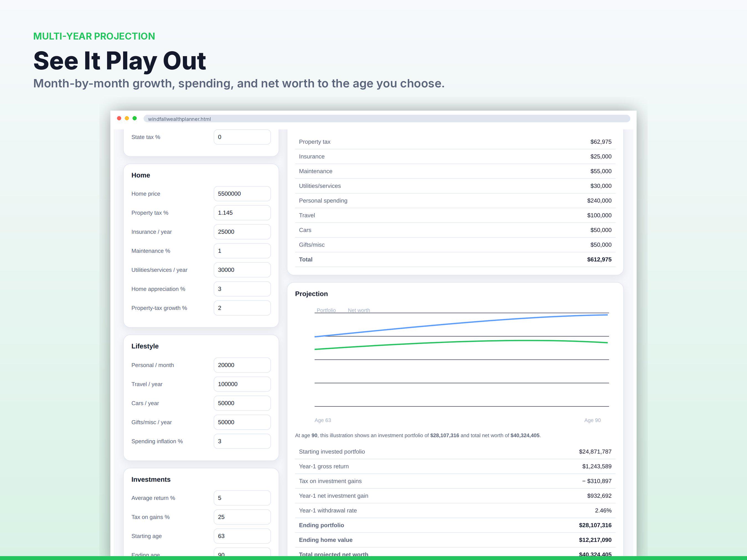The height and width of the screenshot is (560, 747).
Task: Click the green maximize window dot
Action: tap(135, 118)
